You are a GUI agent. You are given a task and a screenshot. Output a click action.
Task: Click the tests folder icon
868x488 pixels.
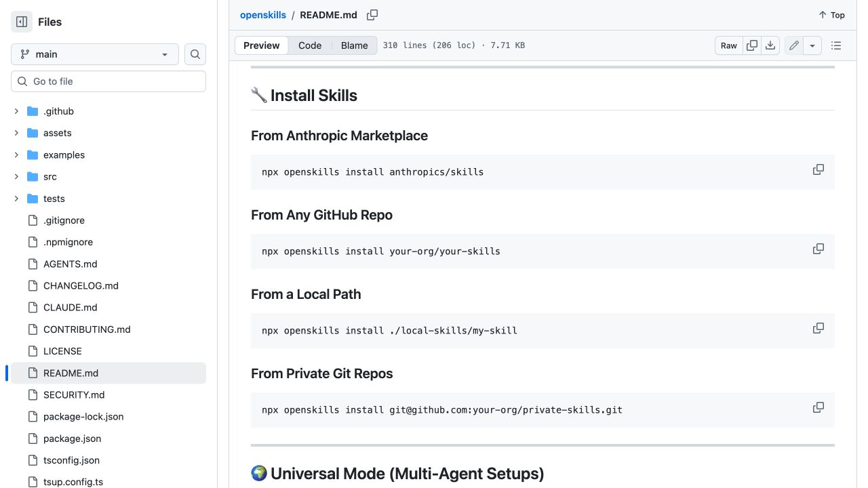pos(33,199)
